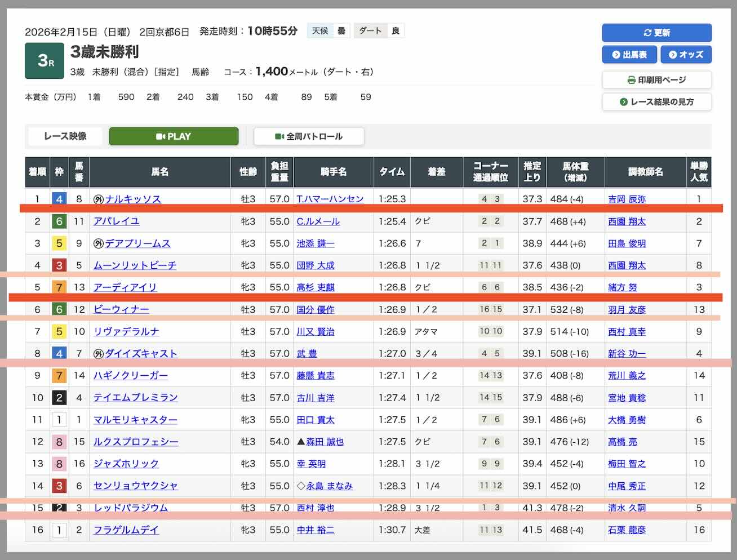Open trainer 吉岡 辰弥 link

click(627, 199)
